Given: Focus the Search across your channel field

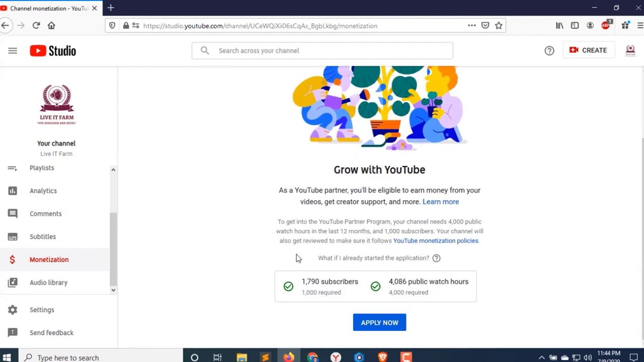Looking at the screenshot, I should point(322,51).
